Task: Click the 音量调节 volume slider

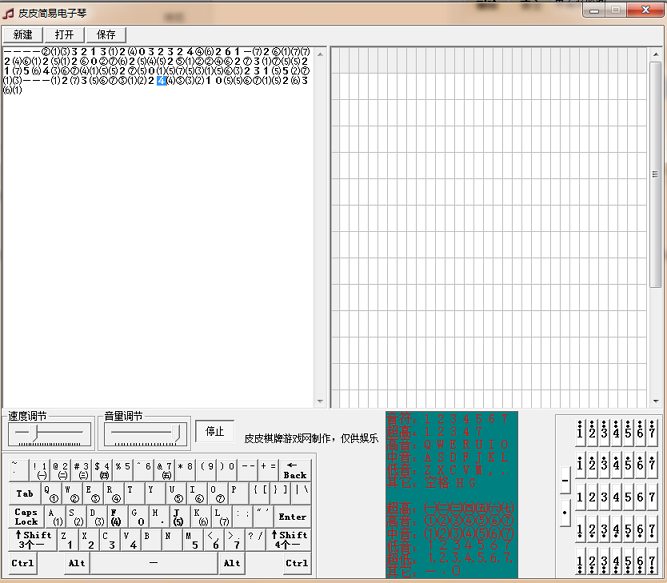Action: tap(145, 433)
